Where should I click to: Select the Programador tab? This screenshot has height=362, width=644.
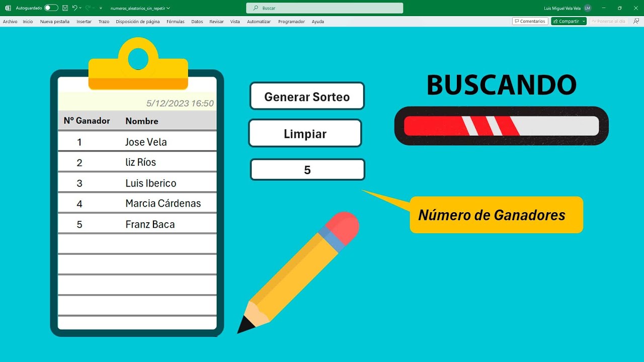click(291, 22)
